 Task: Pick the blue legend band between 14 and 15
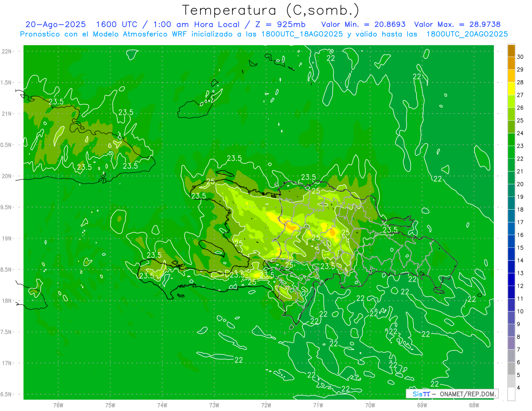pos(511,254)
